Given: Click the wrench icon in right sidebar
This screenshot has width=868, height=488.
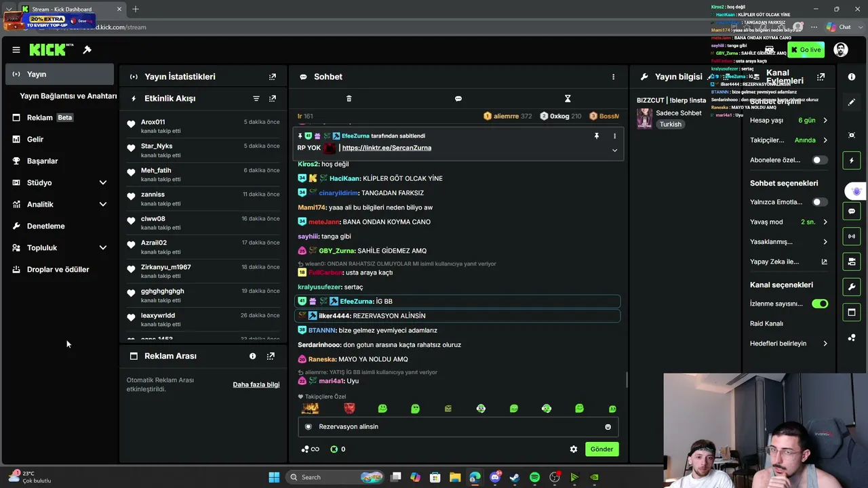Looking at the screenshot, I should [852, 287].
